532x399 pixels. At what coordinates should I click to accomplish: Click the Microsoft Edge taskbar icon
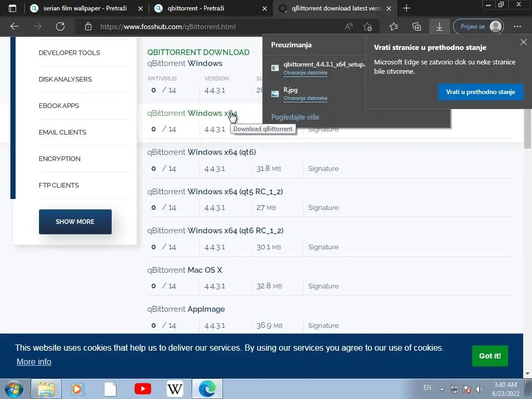click(x=207, y=389)
